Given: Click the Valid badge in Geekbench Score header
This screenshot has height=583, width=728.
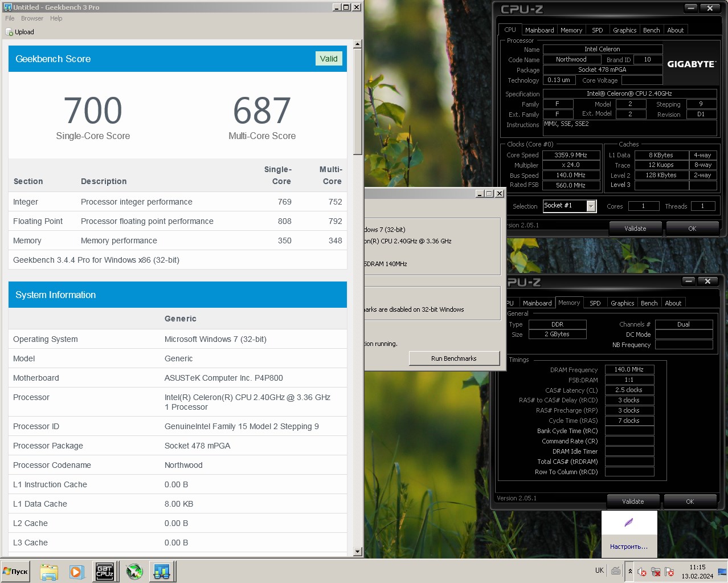Looking at the screenshot, I should (329, 59).
